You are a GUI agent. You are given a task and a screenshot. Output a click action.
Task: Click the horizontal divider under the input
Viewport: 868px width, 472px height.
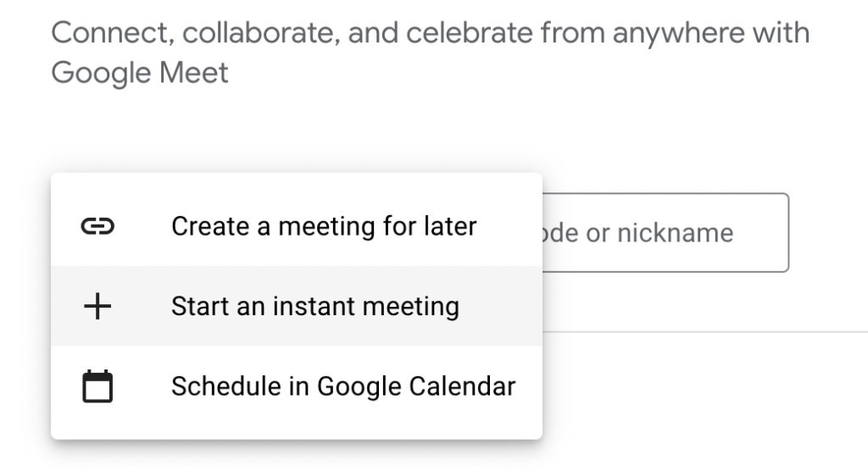pyautogui.click(x=704, y=332)
